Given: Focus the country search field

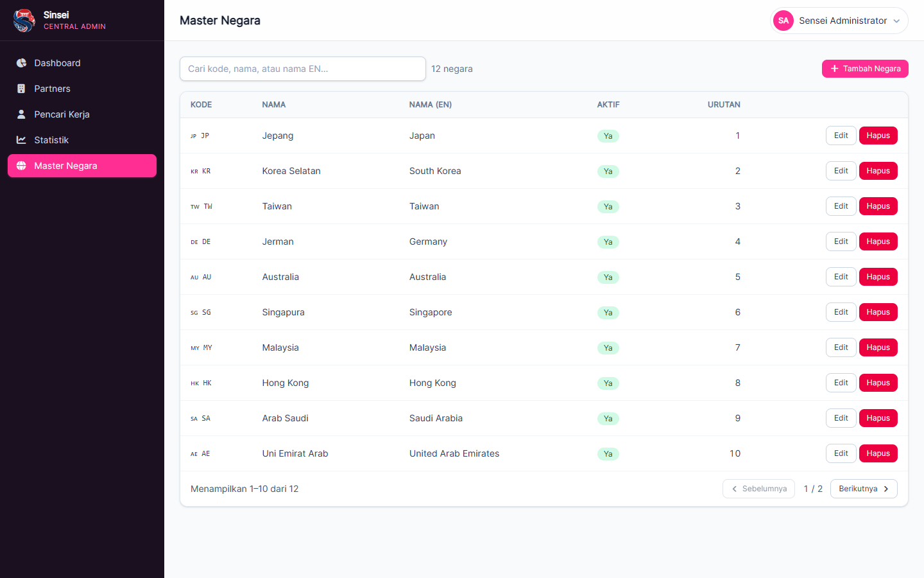Looking at the screenshot, I should click(303, 69).
